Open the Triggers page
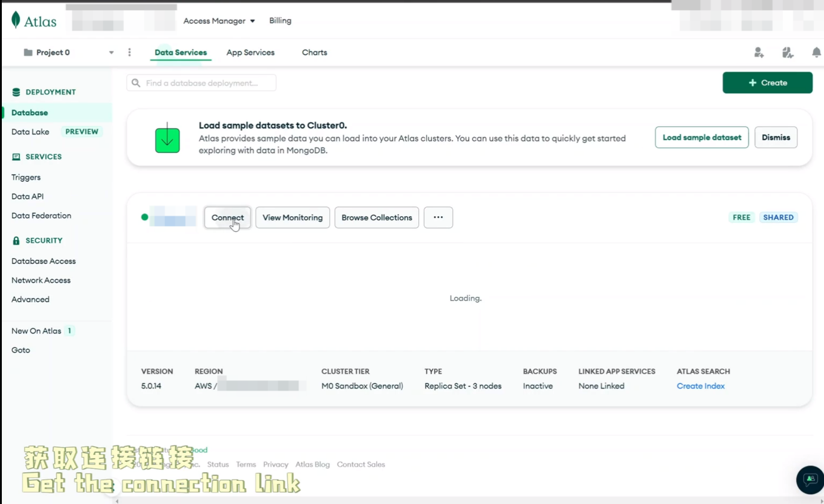Image resolution: width=824 pixels, height=504 pixels. tap(26, 177)
